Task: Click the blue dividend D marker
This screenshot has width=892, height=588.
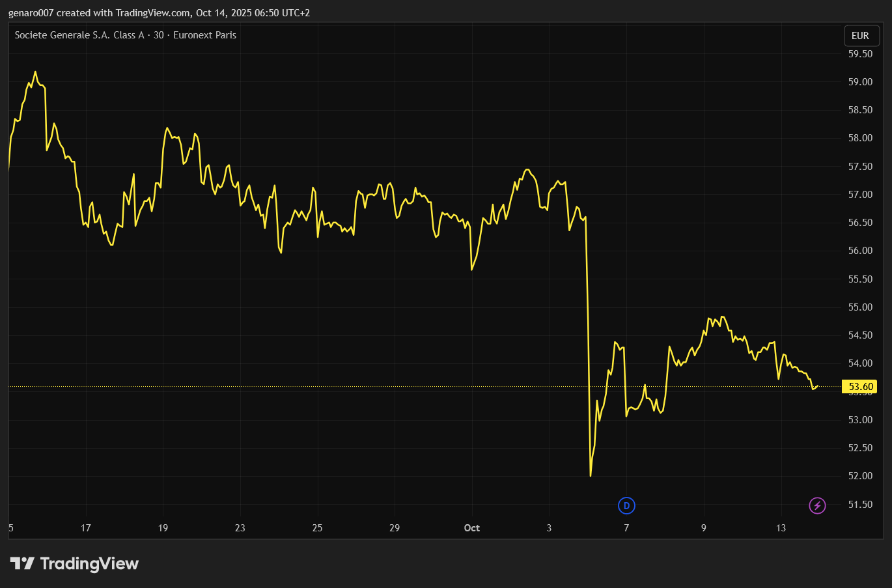Action: 626,505
